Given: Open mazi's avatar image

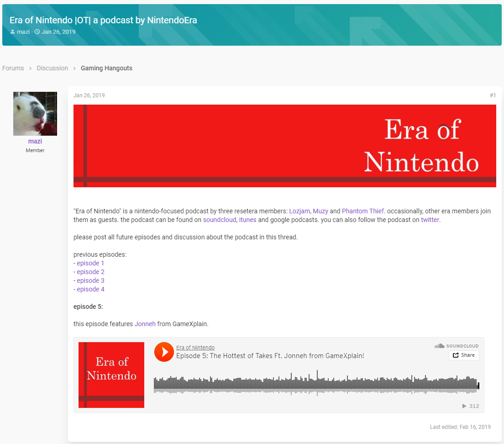Looking at the screenshot, I should [35, 114].
